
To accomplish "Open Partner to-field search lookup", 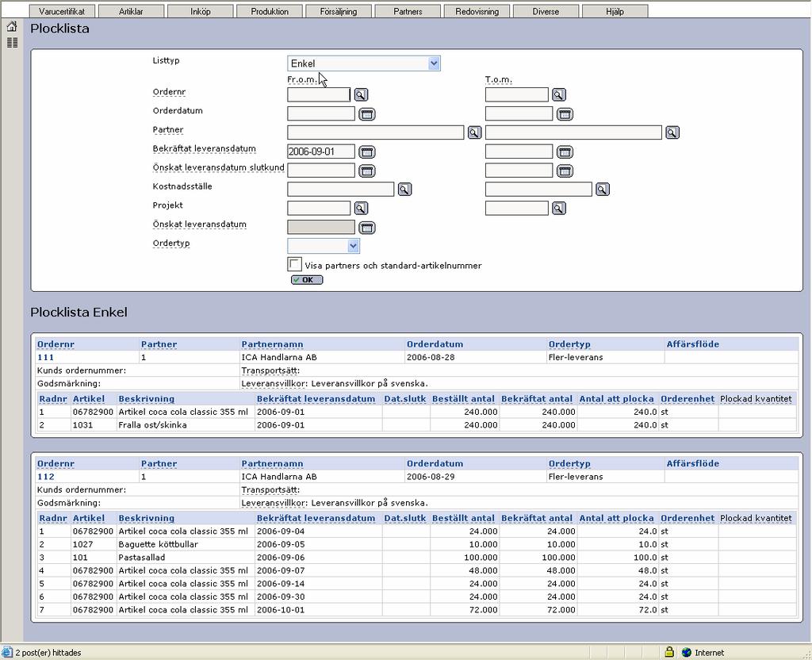I will [672, 132].
